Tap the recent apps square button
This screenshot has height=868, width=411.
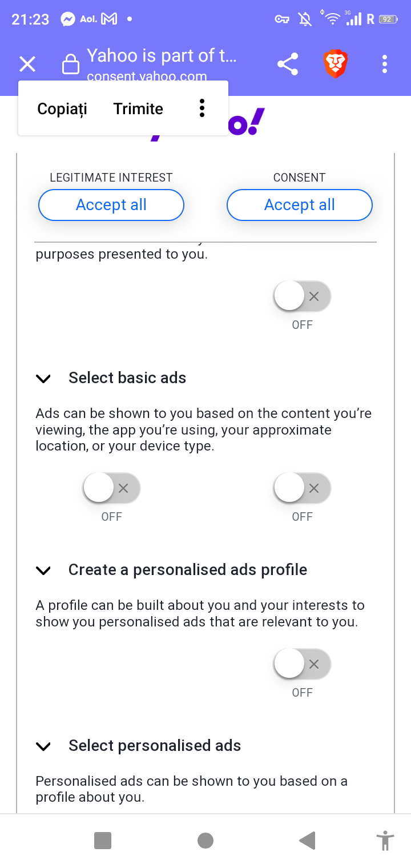pos(103,841)
